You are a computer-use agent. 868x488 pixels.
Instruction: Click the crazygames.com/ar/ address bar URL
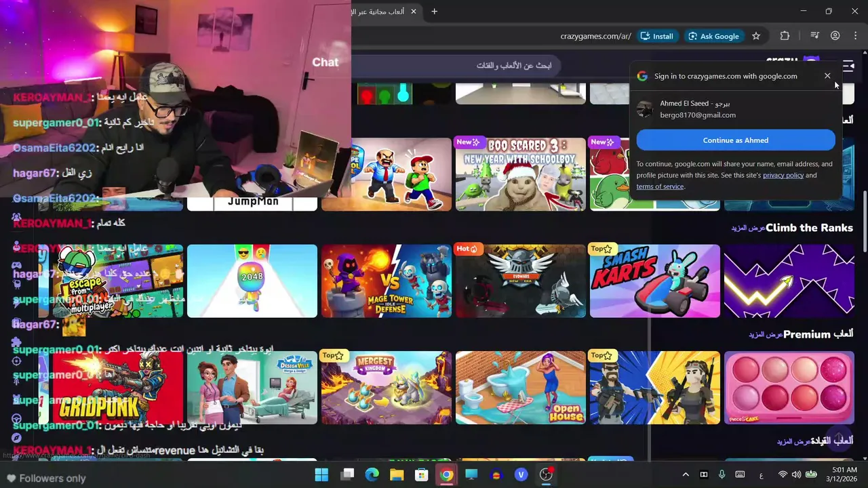click(x=596, y=36)
